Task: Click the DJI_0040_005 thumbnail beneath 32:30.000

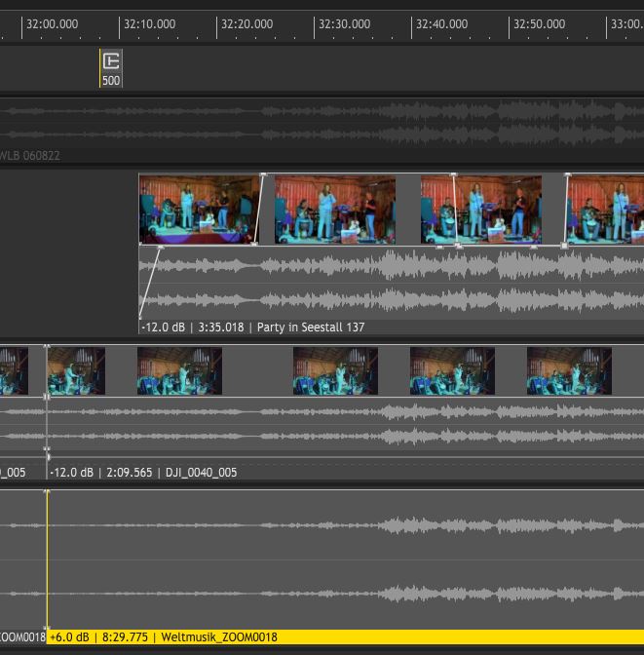Action: coord(335,370)
